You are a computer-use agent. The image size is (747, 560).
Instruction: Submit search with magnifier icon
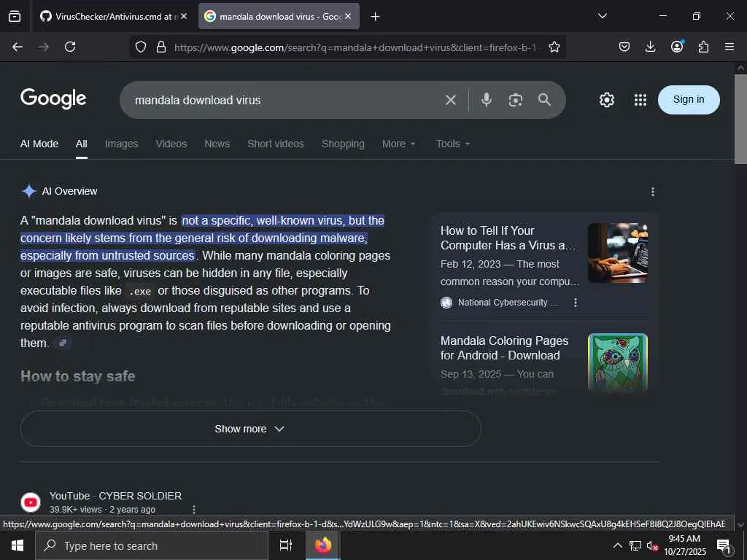pyautogui.click(x=544, y=99)
